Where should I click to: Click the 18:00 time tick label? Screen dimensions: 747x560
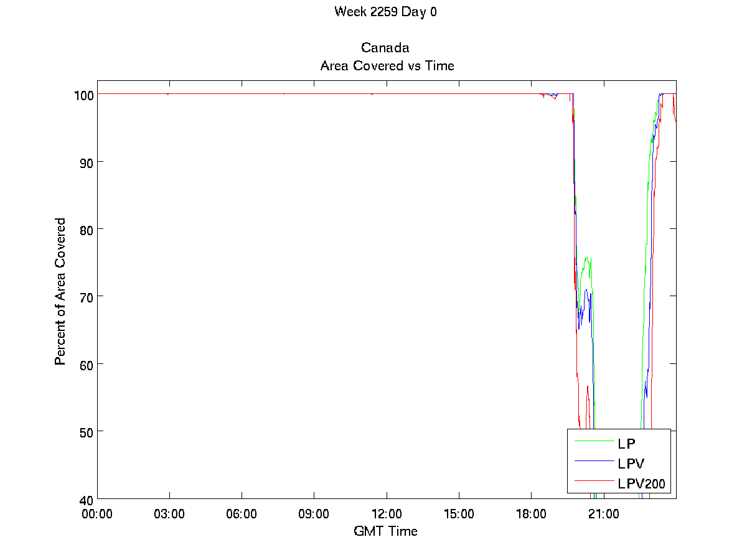[531, 514]
